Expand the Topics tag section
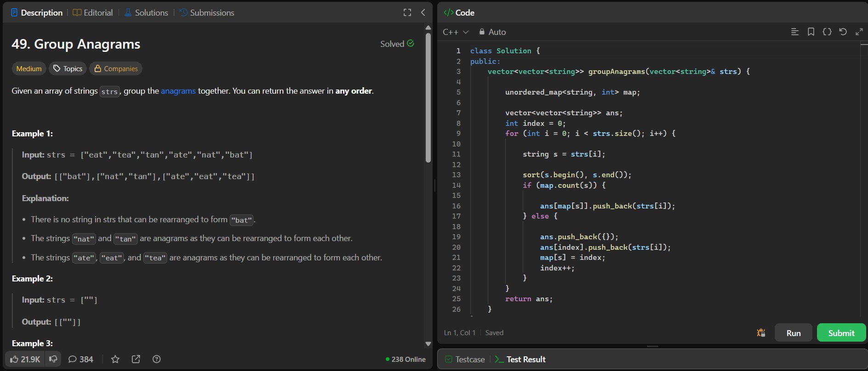The height and width of the screenshot is (371, 868). click(68, 68)
